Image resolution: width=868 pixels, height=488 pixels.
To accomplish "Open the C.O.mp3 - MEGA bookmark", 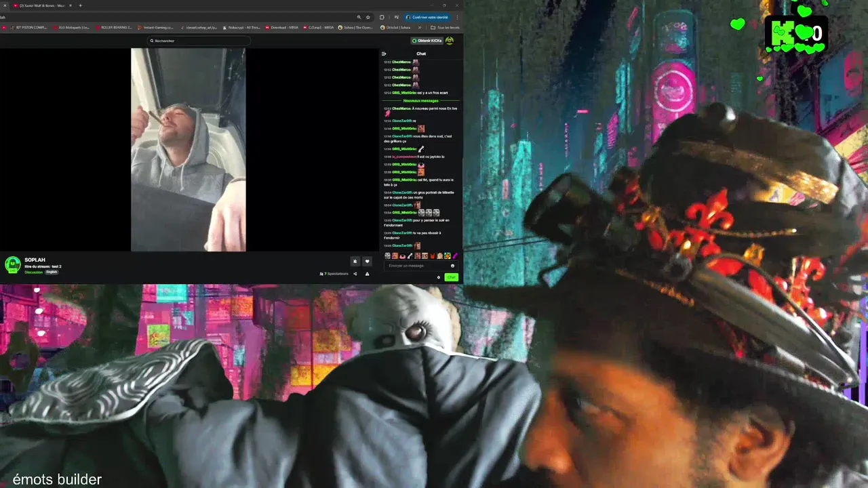I will point(319,27).
